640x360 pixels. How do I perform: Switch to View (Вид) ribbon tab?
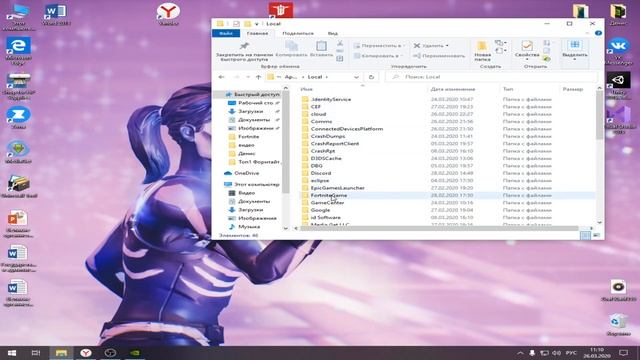click(x=333, y=33)
